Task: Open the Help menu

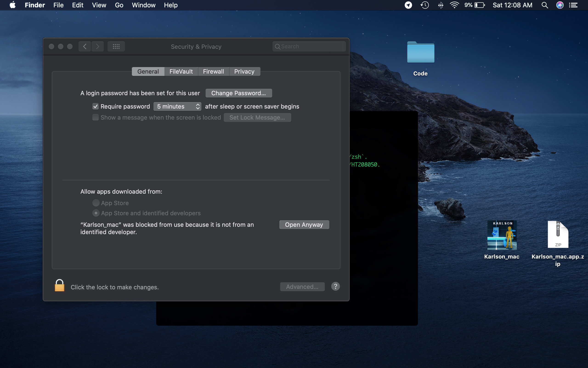Action: tap(171, 5)
